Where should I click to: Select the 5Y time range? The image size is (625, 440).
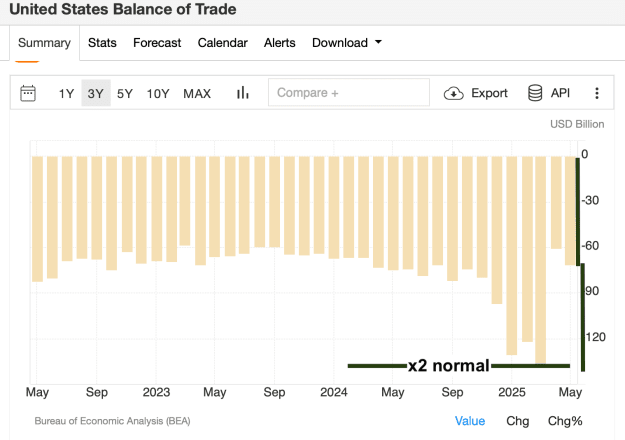(x=125, y=94)
